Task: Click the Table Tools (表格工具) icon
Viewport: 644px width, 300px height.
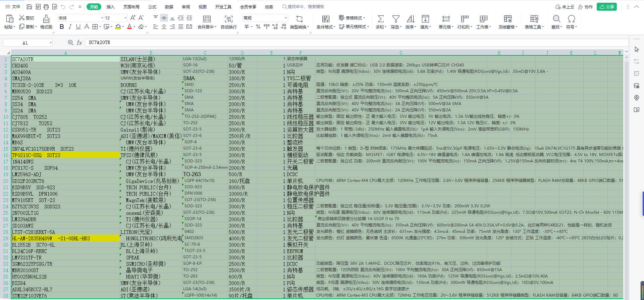Action: click(x=534, y=19)
